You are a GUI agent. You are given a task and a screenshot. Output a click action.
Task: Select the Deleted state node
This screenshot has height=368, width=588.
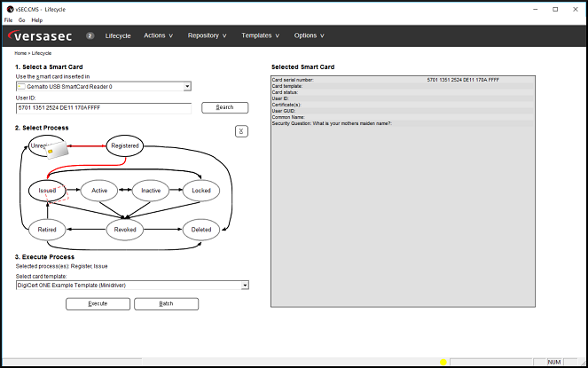(201, 230)
